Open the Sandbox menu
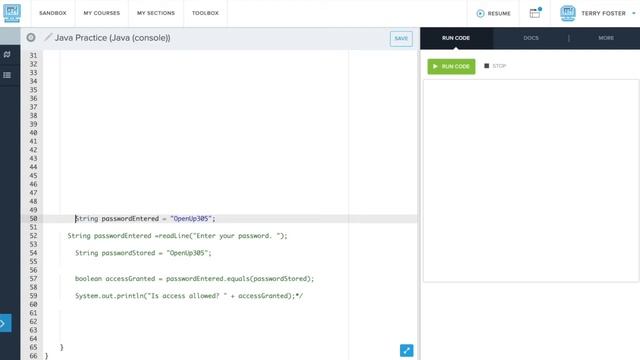This screenshot has width=640, height=360. [x=53, y=13]
